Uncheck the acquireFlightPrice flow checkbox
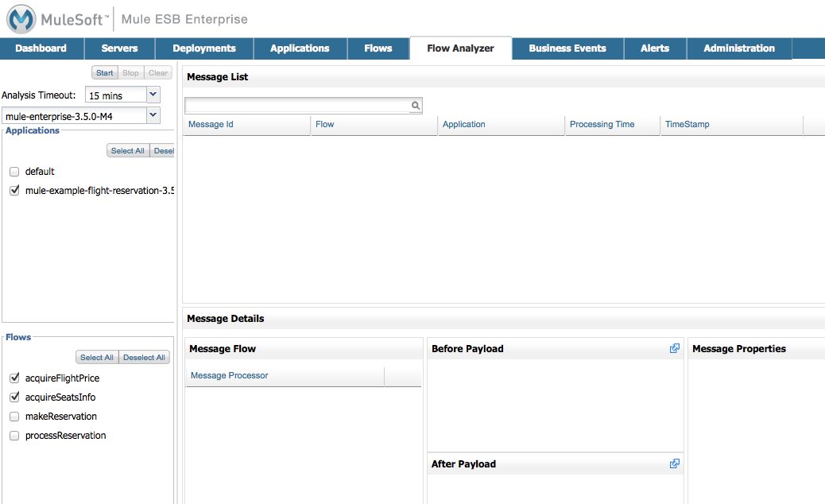The image size is (825, 504). [14, 378]
